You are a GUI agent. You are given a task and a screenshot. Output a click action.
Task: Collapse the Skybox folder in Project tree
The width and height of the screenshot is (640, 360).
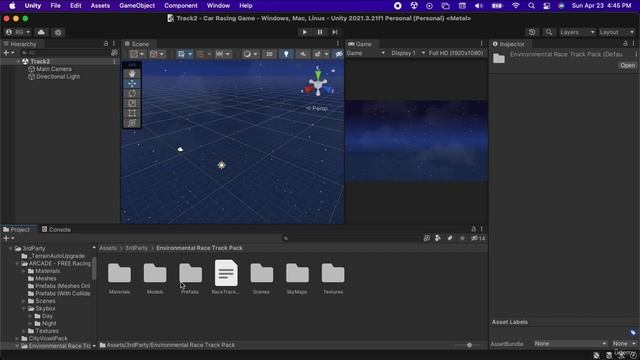point(24,309)
